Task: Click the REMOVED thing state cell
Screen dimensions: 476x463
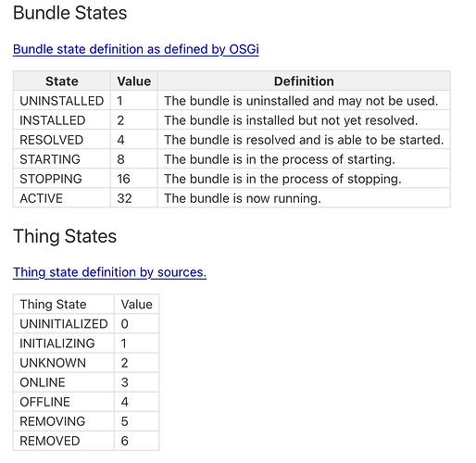Action: (x=64, y=441)
